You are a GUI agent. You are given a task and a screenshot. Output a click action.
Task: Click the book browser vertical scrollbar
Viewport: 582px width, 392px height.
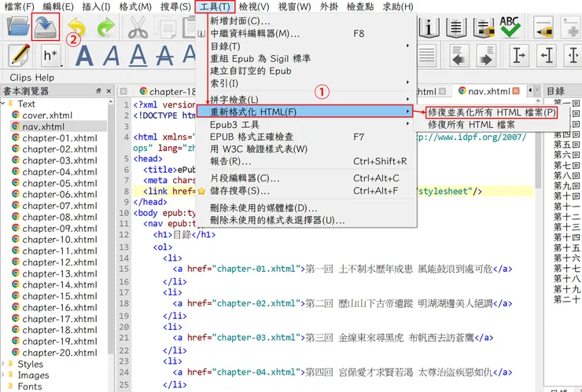click(110, 230)
